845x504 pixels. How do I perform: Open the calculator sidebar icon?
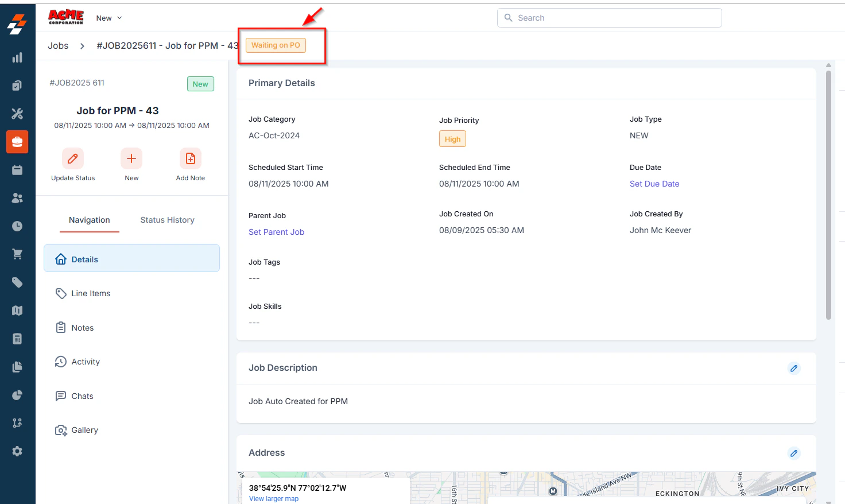(x=17, y=339)
